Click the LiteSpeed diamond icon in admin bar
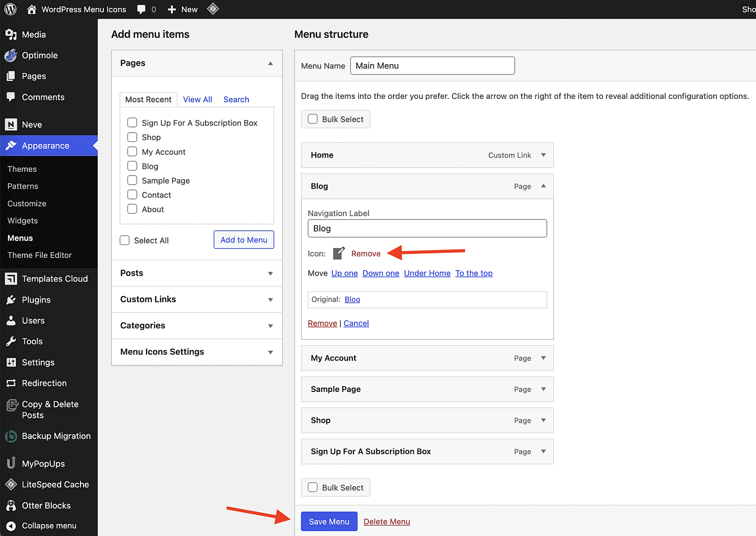The image size is (756, 536). tap(213, 9)
